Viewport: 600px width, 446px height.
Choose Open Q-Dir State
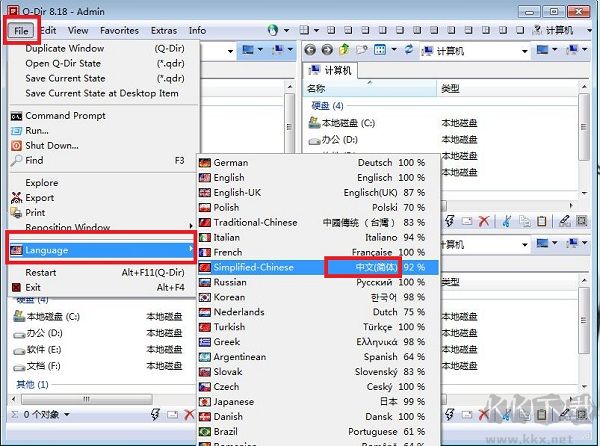tap(102, 63)
